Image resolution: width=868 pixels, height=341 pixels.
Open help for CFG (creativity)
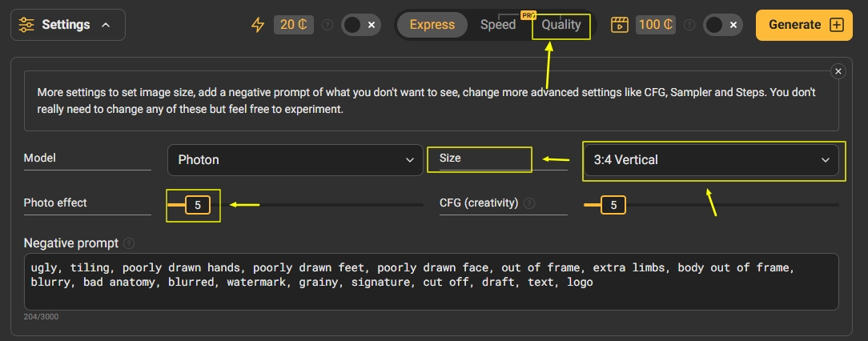[x=529, y=203]
